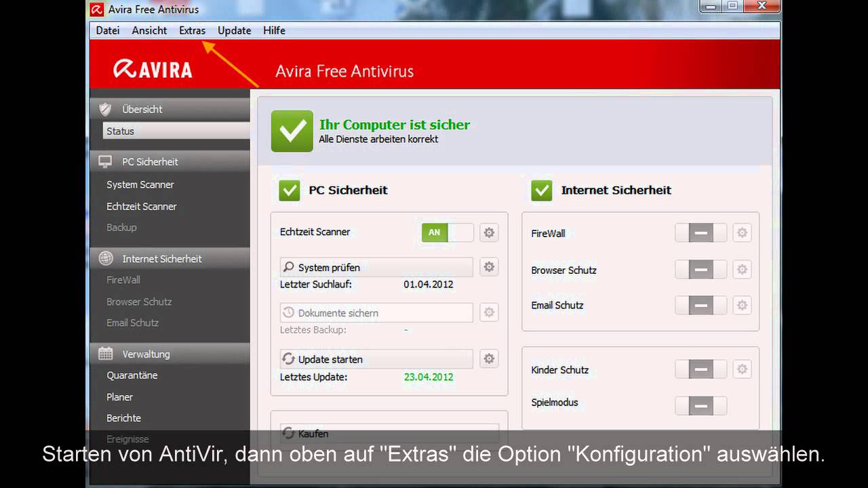Open Quarantäne in the sidebar

click(x=132, y=375)
